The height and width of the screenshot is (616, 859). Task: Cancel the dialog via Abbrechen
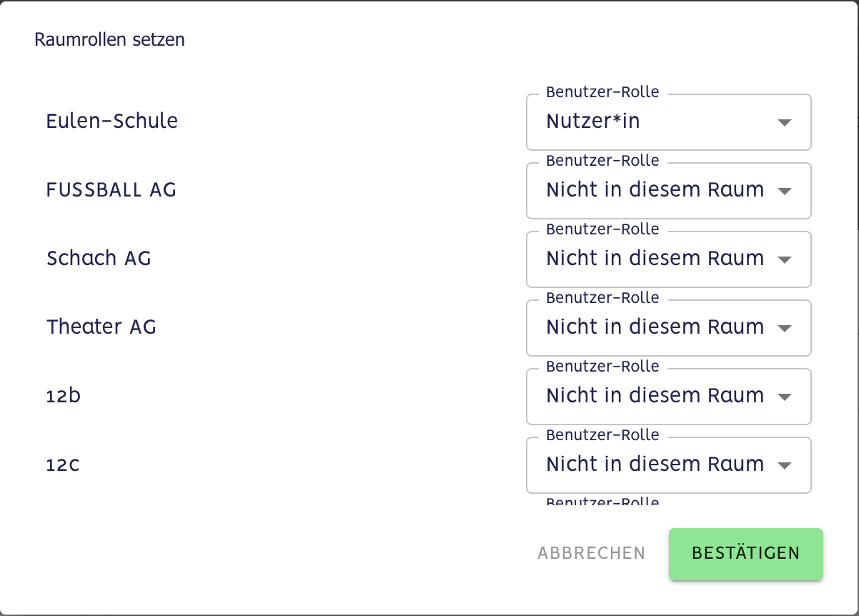coord(591,553)
